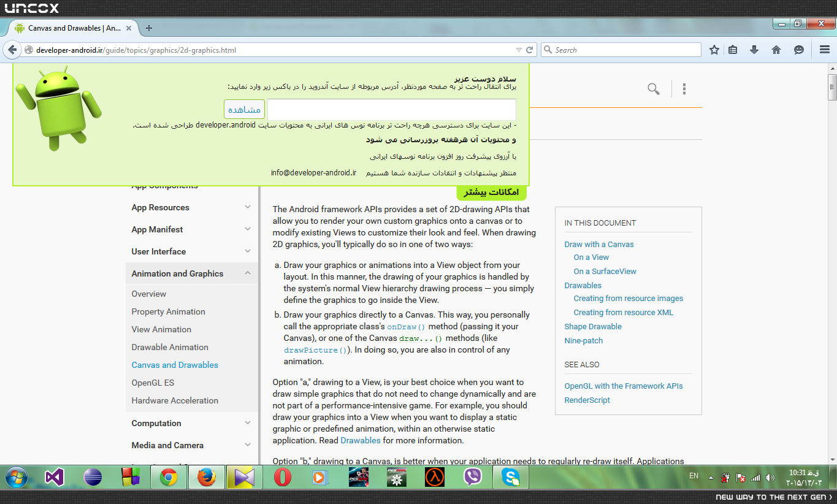Click the site search magnifier icon
Viewport: 837px width, 504px height.
click(x=654, y=89)
